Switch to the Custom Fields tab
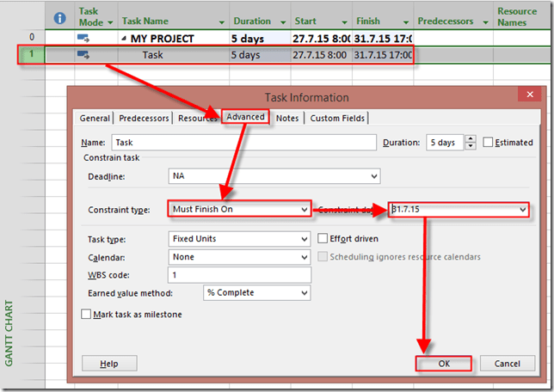 point(337,118)
